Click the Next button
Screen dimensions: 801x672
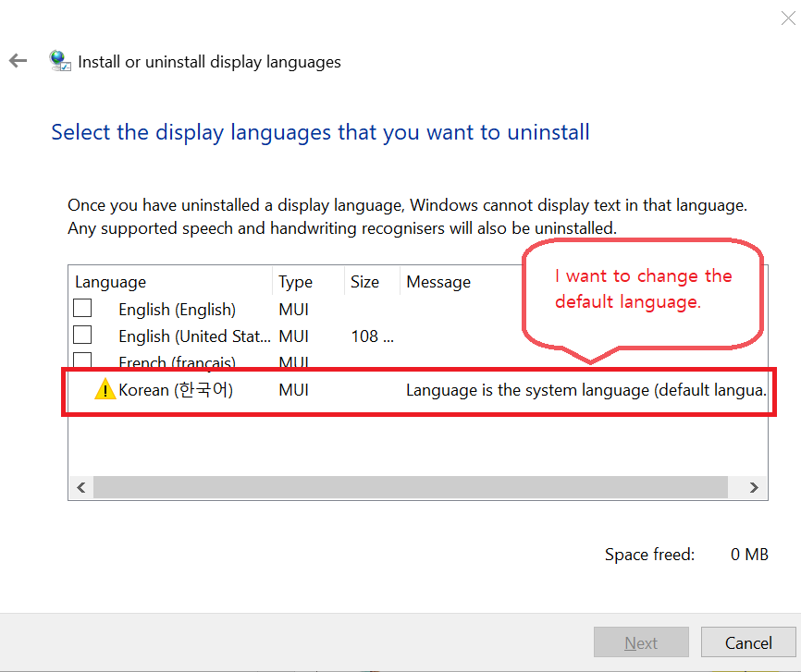click(x=641, y=642)
